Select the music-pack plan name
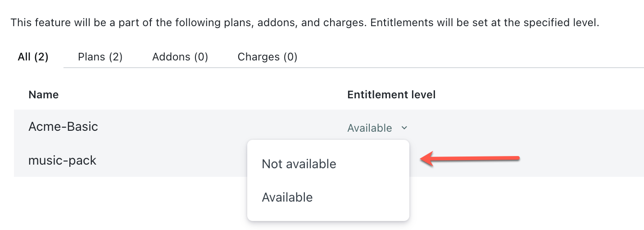 62,160
